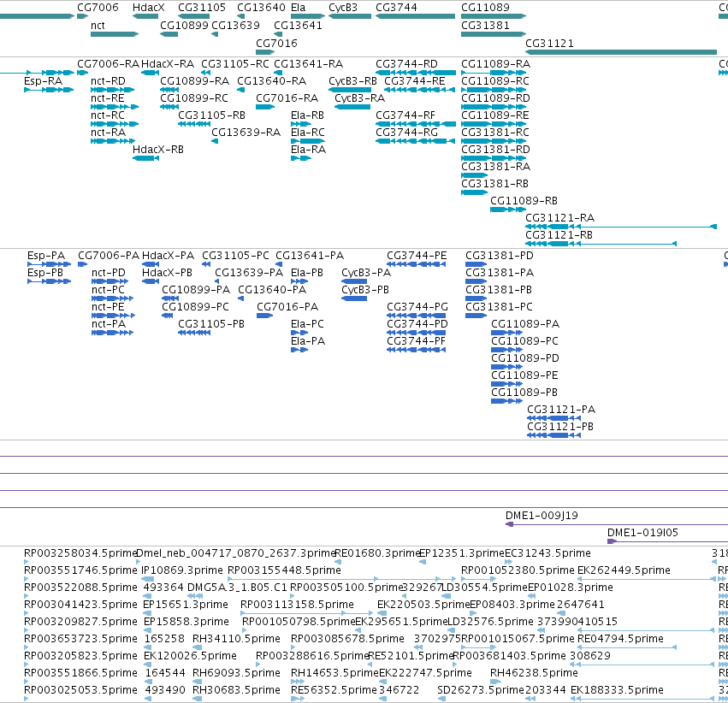Screen dimensions: 728x703
Task: Click protein label CycB3-PB
Action: click(x=365, y=290)
